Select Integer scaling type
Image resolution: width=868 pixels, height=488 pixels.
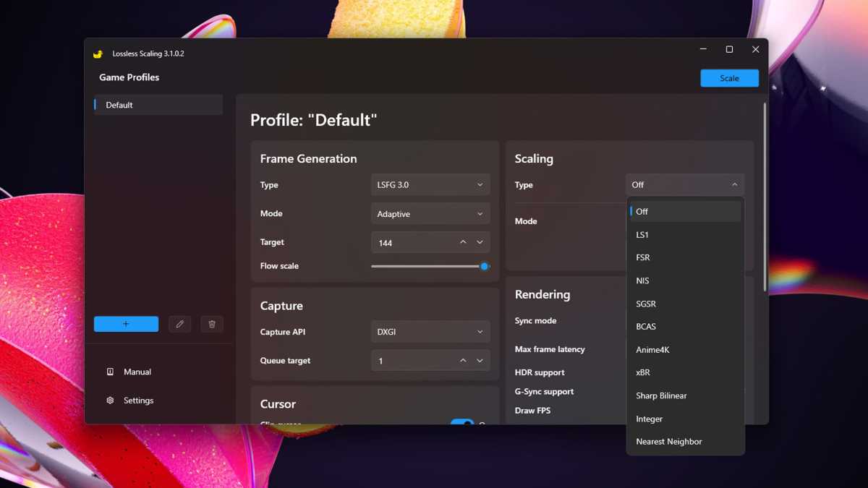[x=685, y=419]
